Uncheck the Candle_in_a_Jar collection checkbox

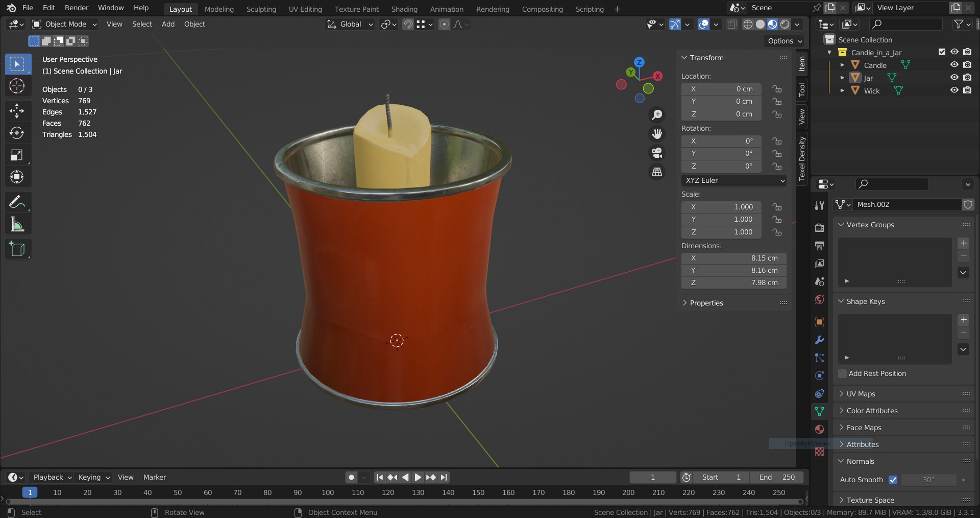[942, 52]
